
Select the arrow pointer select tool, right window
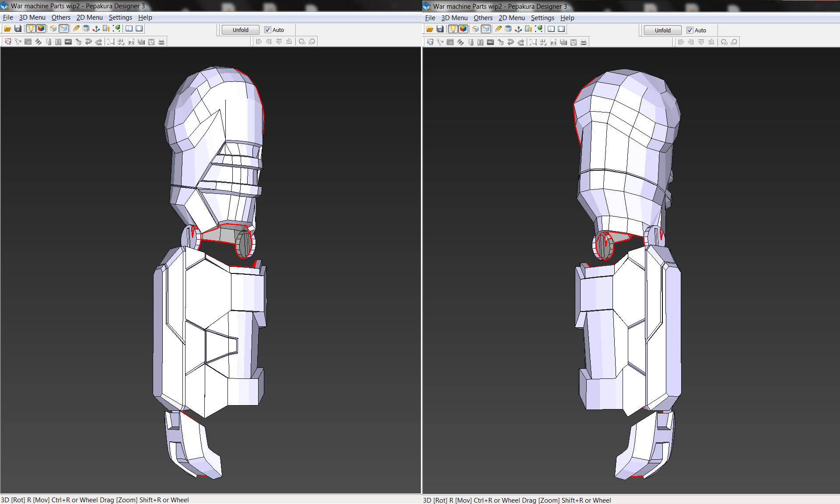[x=430, y=42]
